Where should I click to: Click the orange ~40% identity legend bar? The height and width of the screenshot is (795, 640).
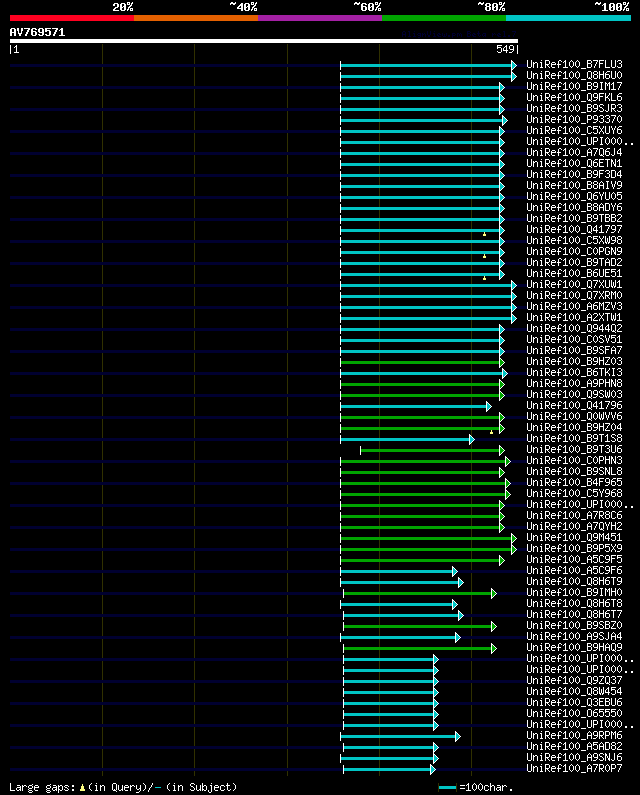point(196,18)
